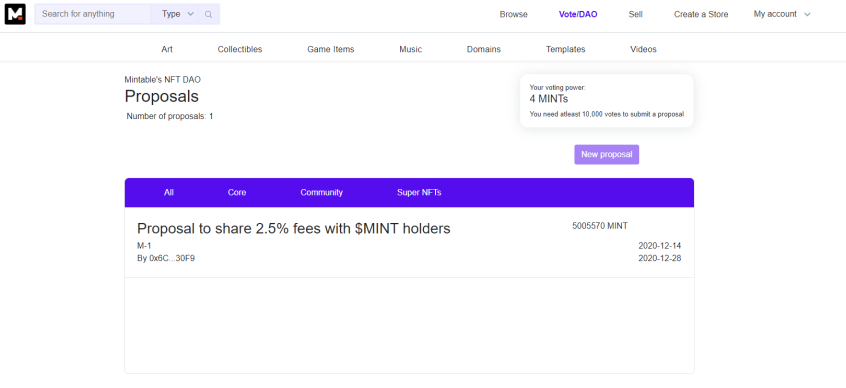The width and height of the screenshot is (846, 388).
Task: Open the Vote/DAO page
Action: [578, 15]
